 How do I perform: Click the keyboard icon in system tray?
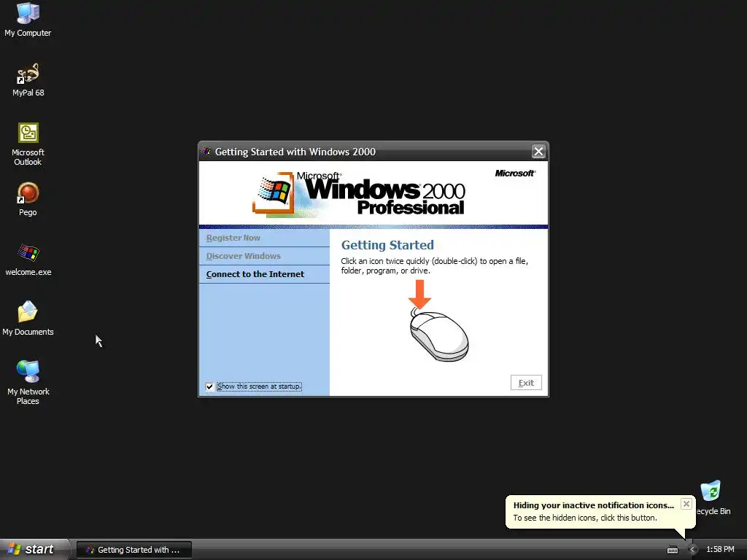(672, 550)
